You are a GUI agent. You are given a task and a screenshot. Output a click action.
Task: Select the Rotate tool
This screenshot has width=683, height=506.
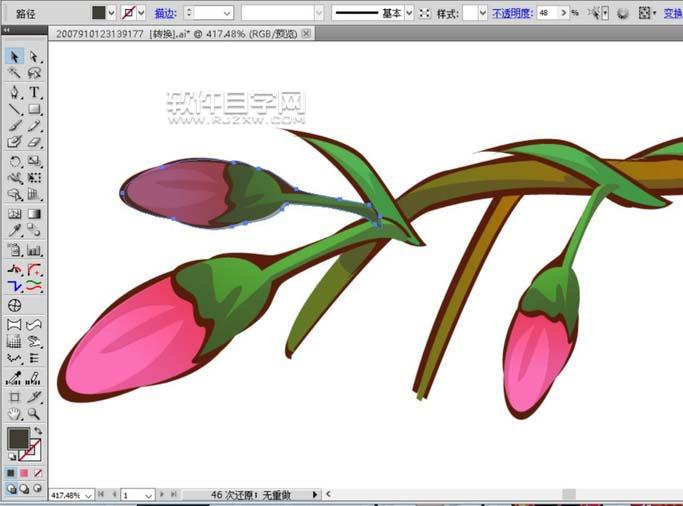point(15,161)
